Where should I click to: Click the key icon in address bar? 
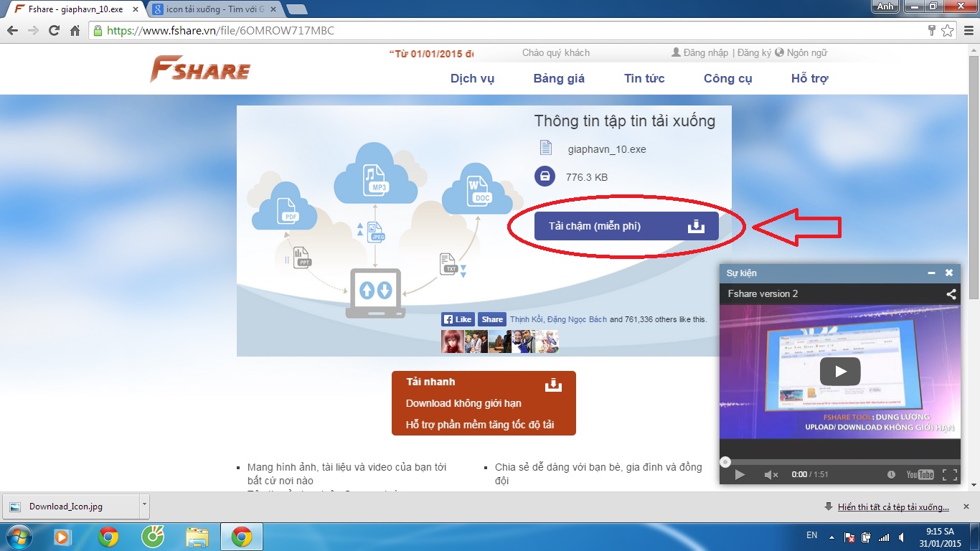(x=932, y=31)
